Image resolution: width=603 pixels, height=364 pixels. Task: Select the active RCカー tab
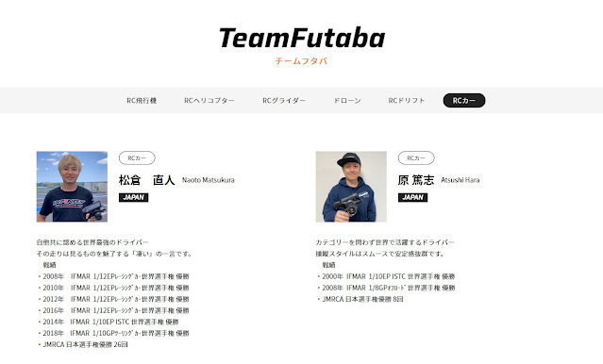(x=463, y=101)
